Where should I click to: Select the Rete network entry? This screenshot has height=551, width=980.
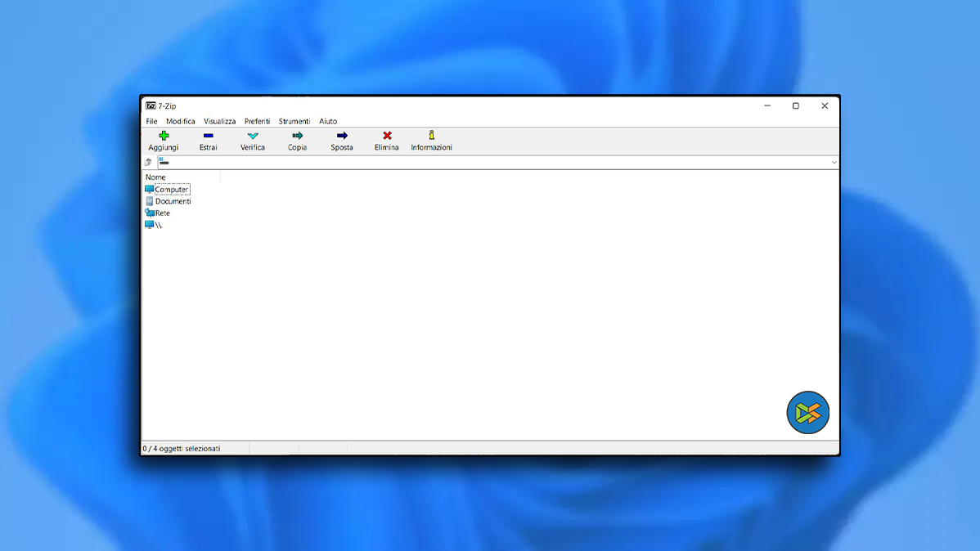pos(162,213)
